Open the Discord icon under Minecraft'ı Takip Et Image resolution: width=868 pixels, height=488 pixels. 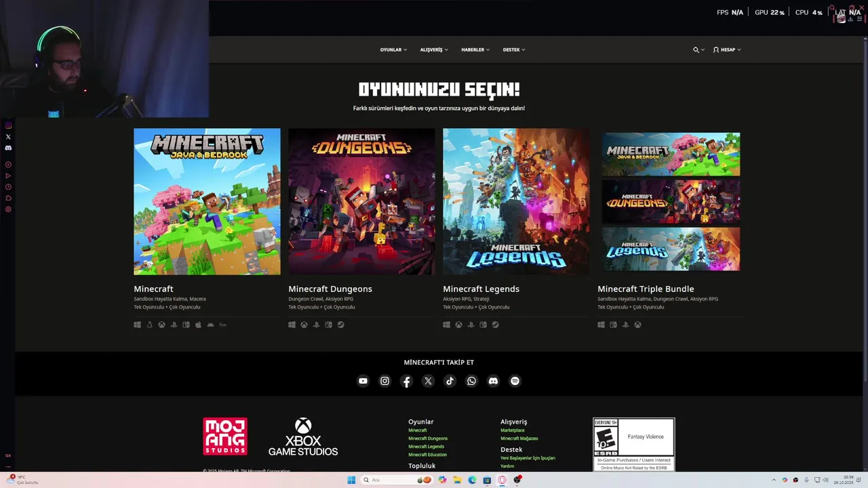pos(493,381)
